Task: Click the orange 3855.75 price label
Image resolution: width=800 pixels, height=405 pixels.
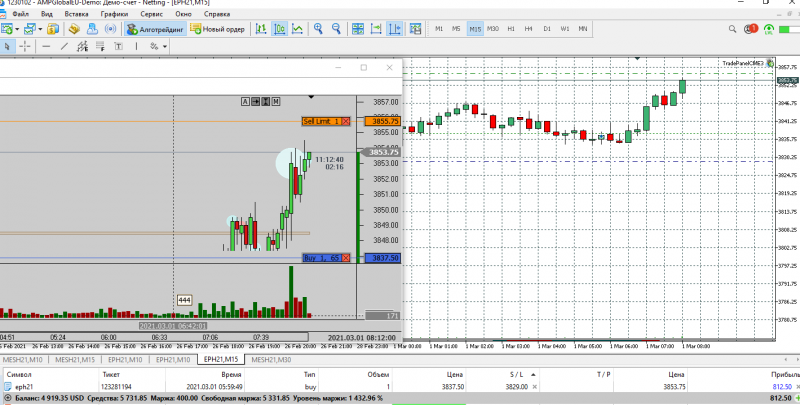Action: 382,121
